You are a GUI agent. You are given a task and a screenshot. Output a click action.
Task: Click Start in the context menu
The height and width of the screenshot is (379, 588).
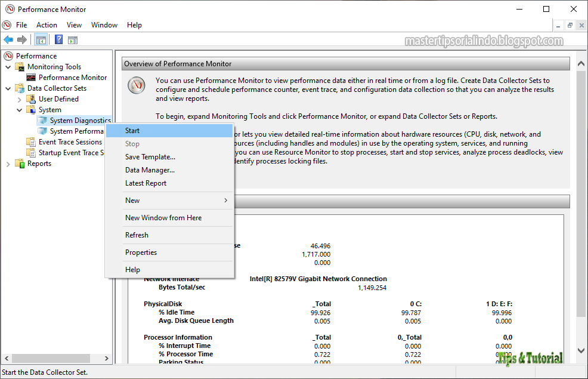[132, 130]
